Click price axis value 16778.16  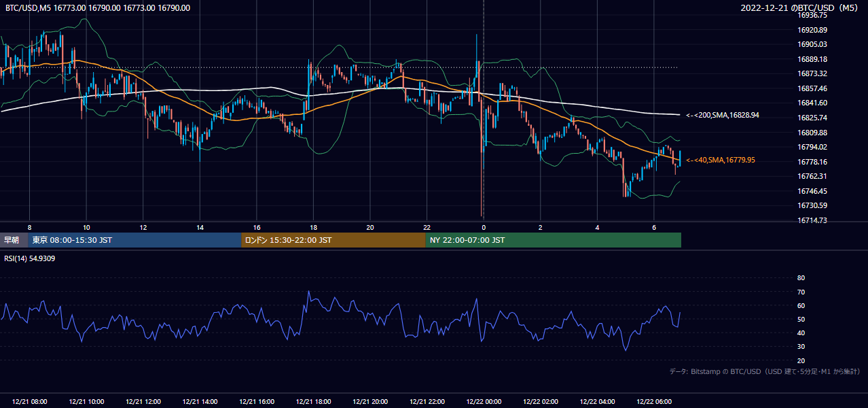pos(812,162)
